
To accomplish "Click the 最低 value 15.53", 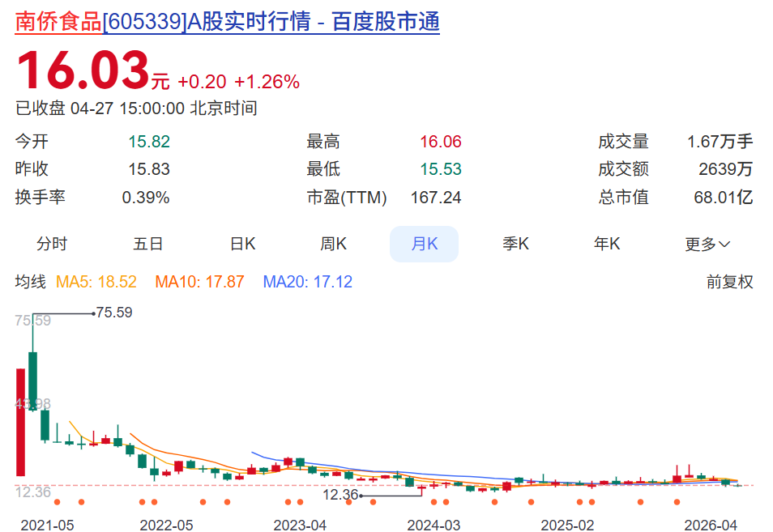I will click(441, 169).
